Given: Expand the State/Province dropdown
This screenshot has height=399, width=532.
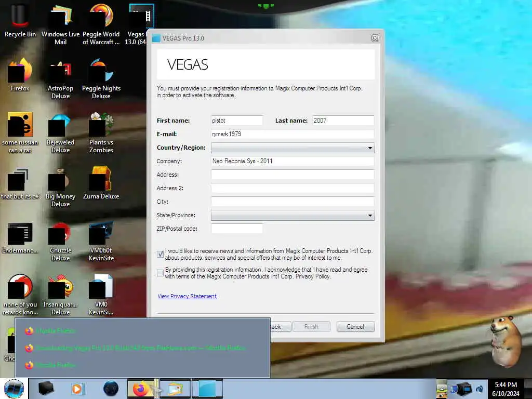Looking at the screenshot, I should click(292, 215).
